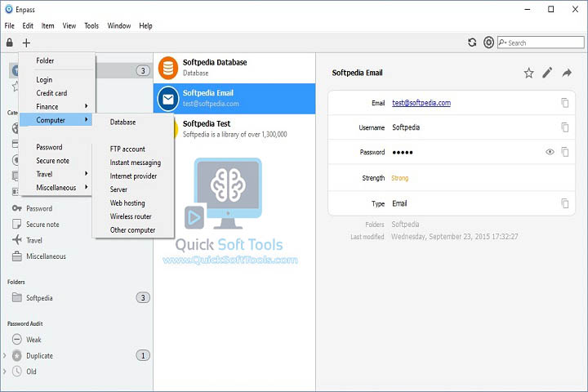
Task: Open the File menu
Action: (9, 26)
